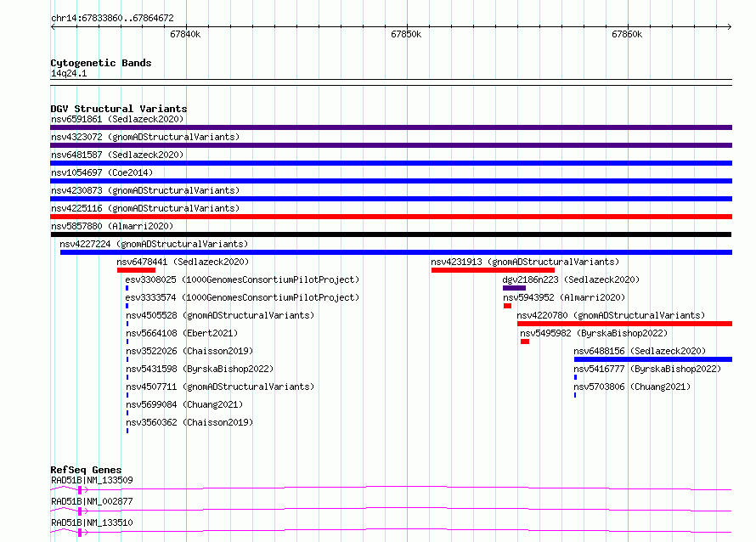This screenshot has width=756, height=542.
Task: Select the red nsv6478441 (Sedlazeck2020) bar
Action: click(x=136, y=270)
